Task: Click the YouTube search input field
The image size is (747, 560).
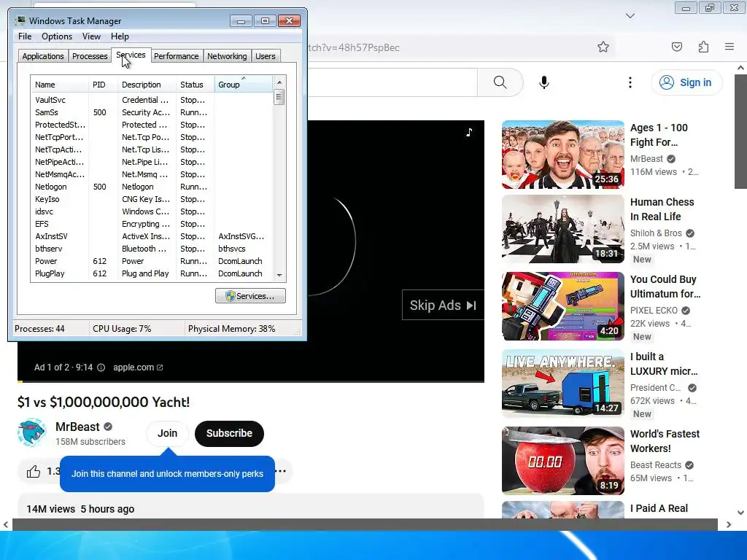Action: coord(392,82)
